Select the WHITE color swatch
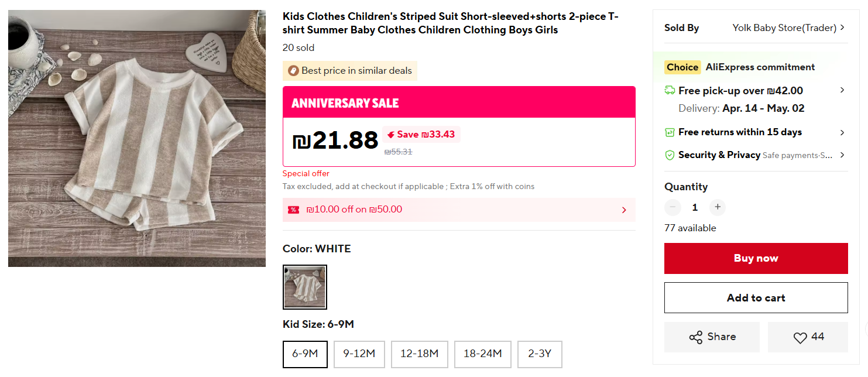868x377 pixels. (305, 287)
